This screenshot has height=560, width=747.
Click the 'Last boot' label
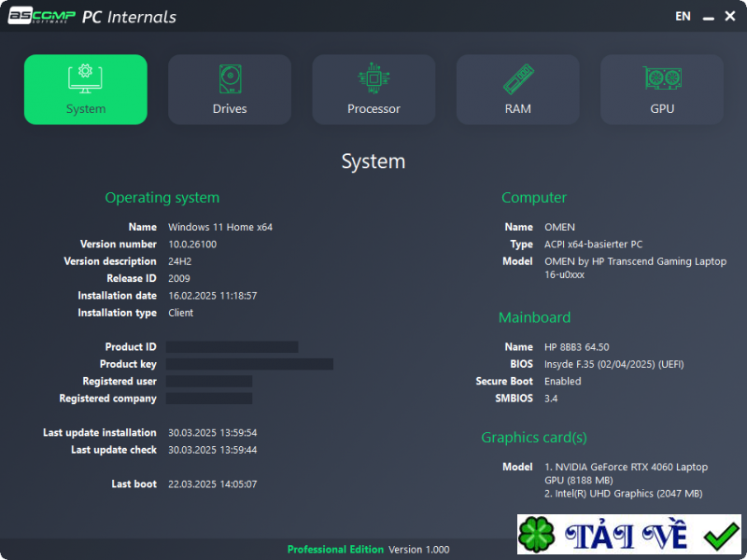(x=134, y=484)
